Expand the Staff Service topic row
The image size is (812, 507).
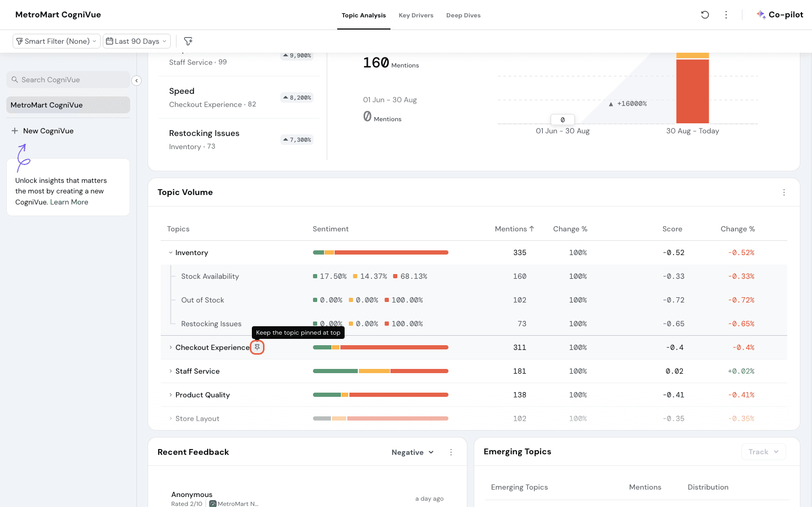tap(171, 371)
